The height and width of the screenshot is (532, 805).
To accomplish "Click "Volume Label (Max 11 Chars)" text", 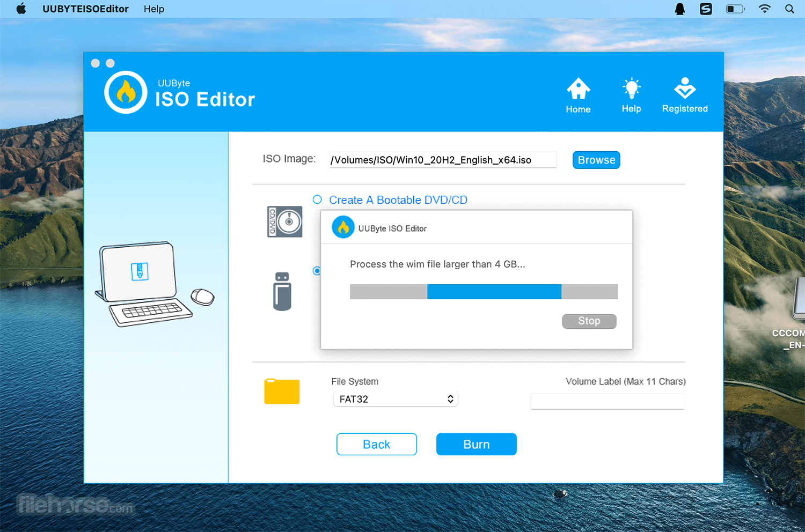I will (x=626, y=381).
